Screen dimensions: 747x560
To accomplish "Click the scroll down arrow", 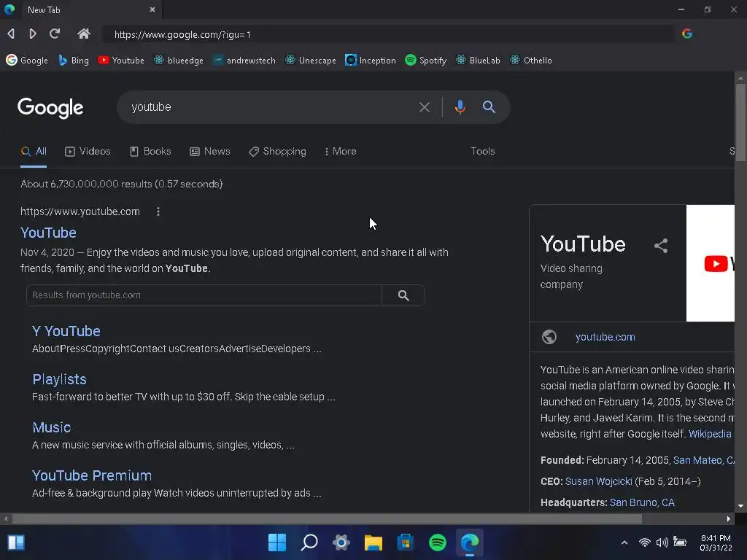I will (740, 506).
